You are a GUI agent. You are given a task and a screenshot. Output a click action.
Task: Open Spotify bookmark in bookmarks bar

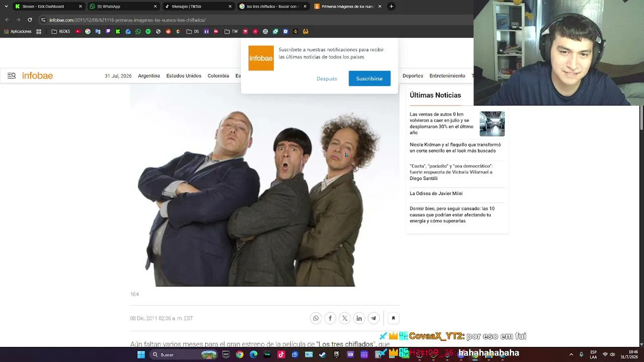click(x=148, y=32)
